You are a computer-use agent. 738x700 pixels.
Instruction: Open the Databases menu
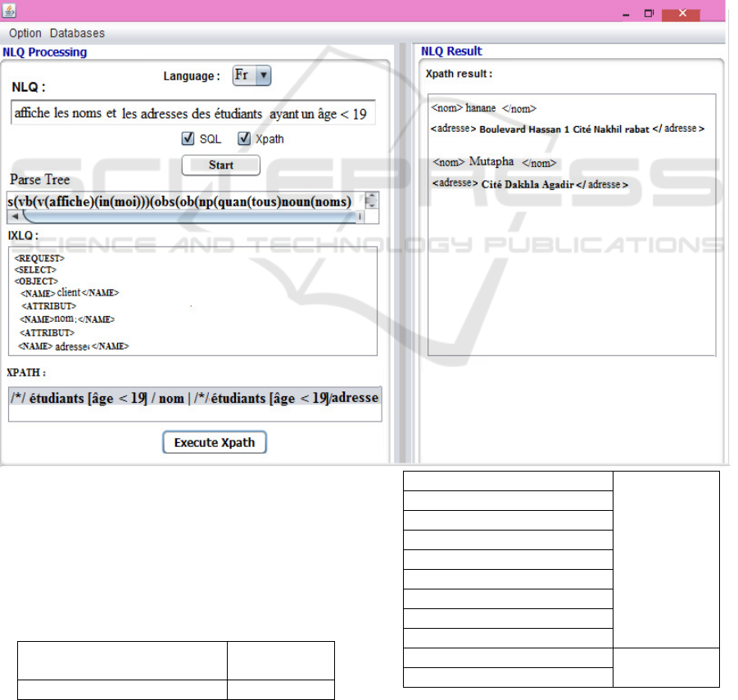tap(77, 34)
